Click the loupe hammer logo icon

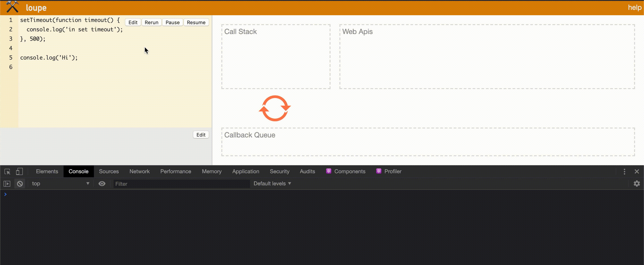click(x=12, y=7)
